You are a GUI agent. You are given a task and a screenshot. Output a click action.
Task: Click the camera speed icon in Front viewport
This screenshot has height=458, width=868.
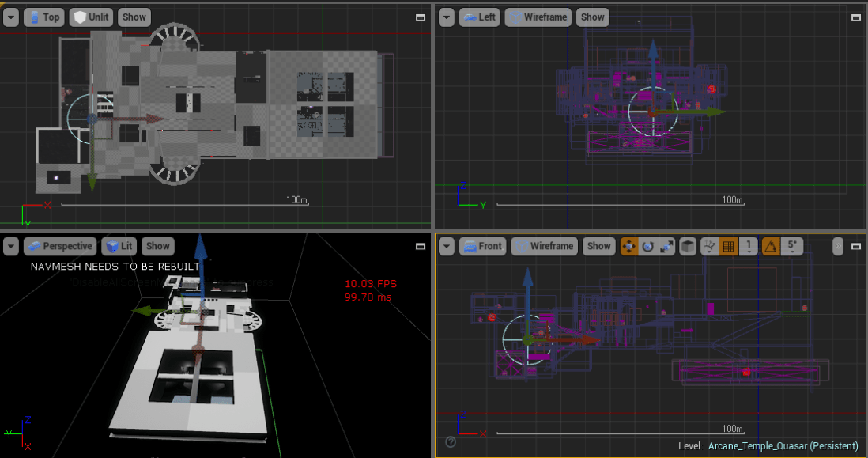click(838, 246)
